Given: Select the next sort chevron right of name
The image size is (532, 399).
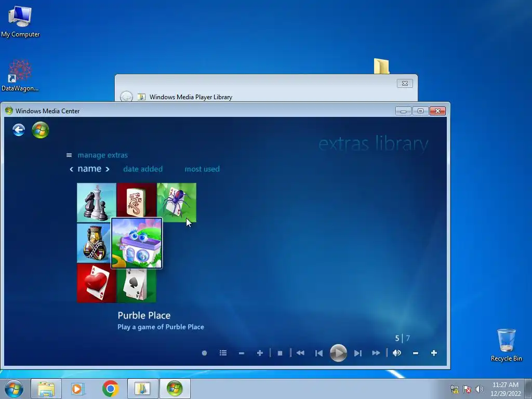Looking at the screenshot, I should 107,169.
